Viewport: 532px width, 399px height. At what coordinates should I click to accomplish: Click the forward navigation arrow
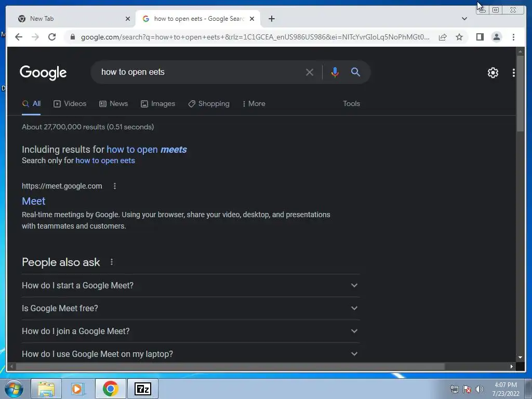coord(35,37)
